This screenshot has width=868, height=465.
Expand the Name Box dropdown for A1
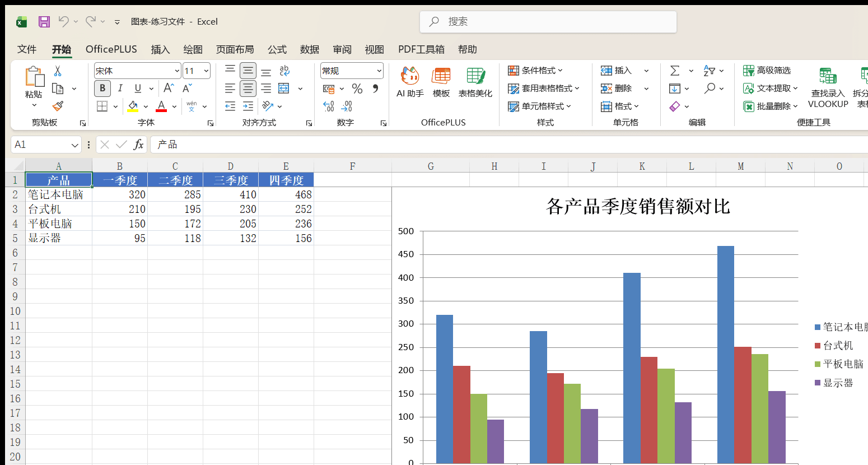(x=75, y=145)
